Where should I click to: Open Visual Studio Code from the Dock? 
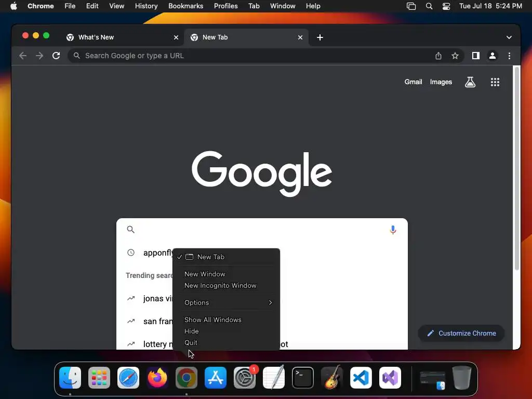(x=361, y=377)
